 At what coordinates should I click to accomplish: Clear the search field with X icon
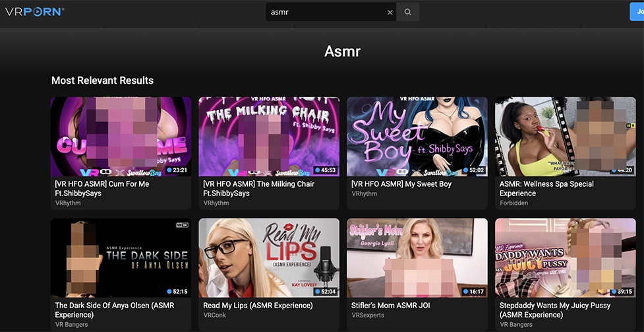click(x=390, y=13)
